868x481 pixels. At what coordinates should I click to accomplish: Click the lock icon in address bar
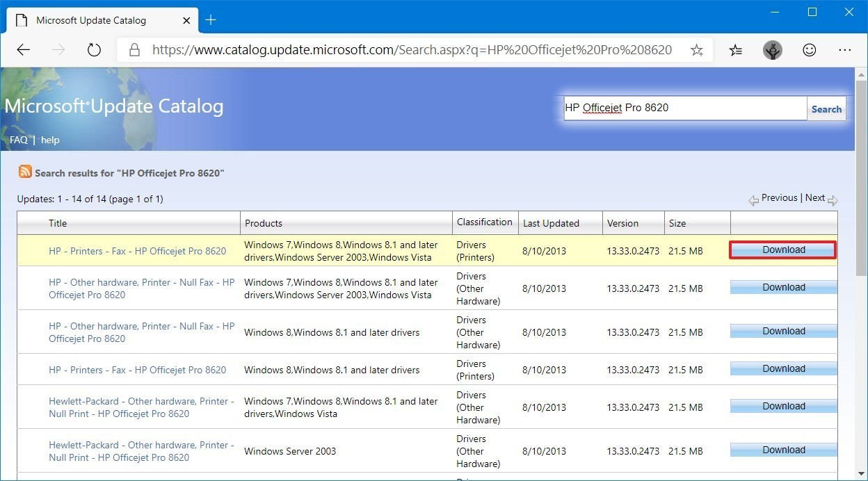135,50
